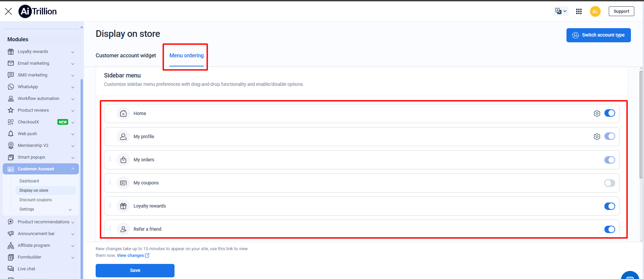Open the AL user avatar menu

595,11
